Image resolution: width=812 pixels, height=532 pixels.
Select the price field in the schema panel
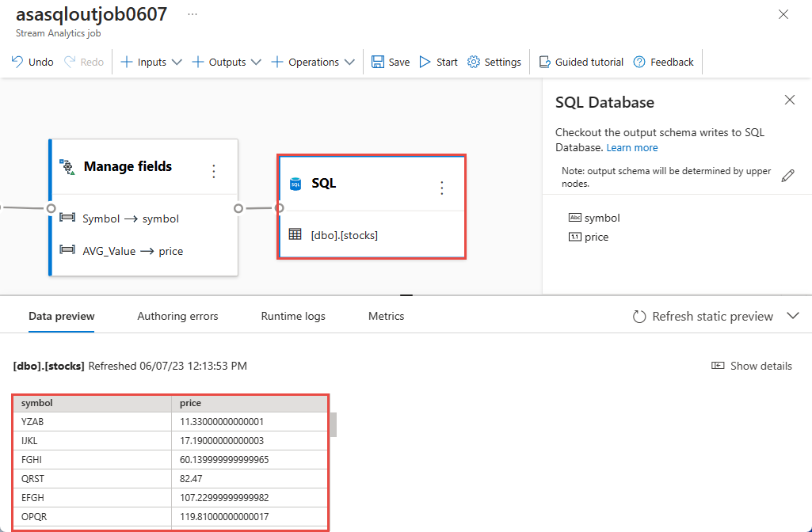tap(596, 237)
